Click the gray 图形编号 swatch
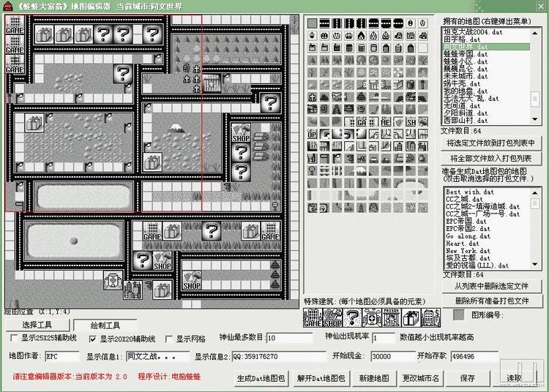 click(458, 314)
